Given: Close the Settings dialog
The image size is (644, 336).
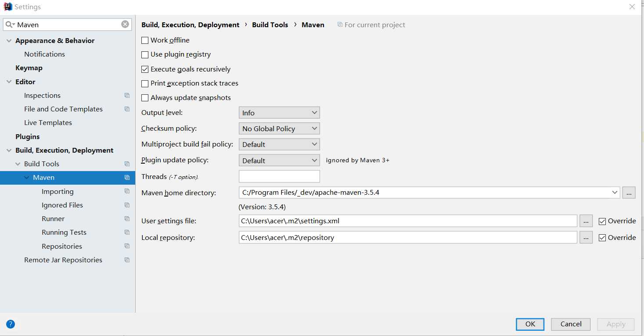Looking at the screenshot, I should 632,7.
